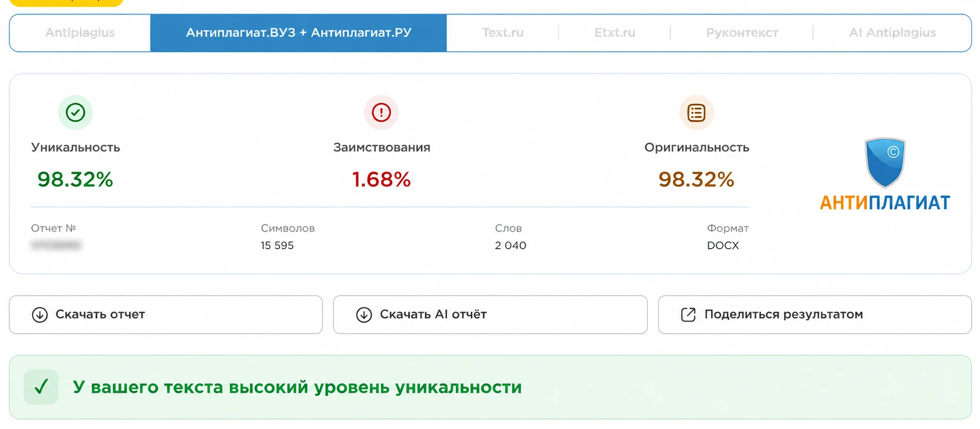Click the orange 98.32% originality value
This screenshot has height=429, width=980.
click(x=696, y=179)
